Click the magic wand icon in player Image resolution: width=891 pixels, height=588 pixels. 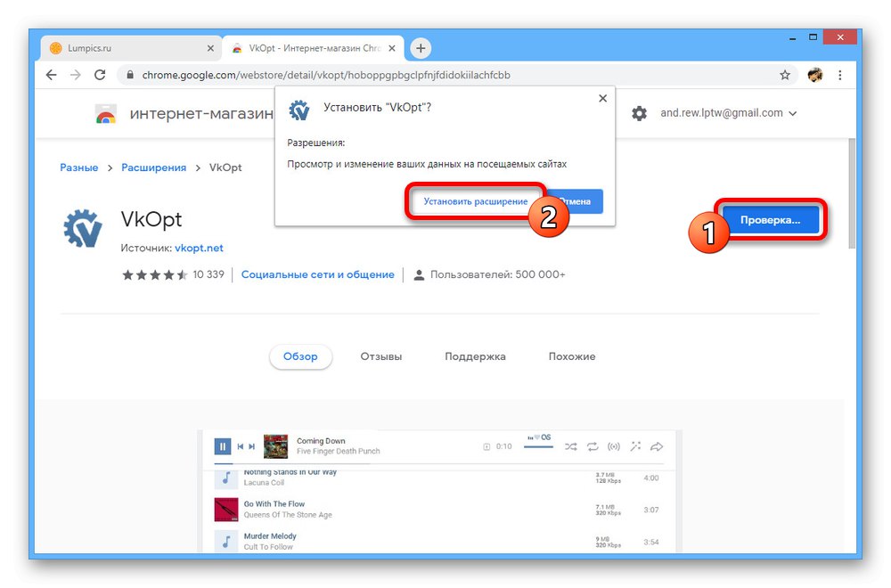[x=635, y=447]
